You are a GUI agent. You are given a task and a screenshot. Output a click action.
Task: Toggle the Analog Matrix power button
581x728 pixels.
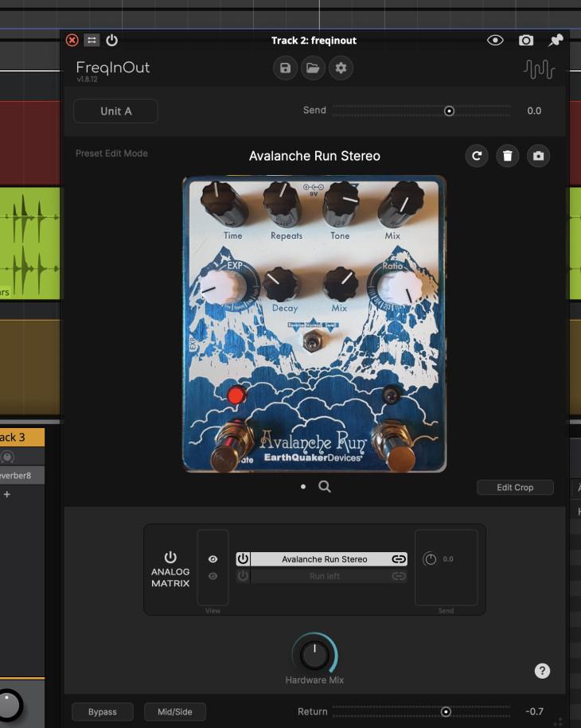(170, 557)
